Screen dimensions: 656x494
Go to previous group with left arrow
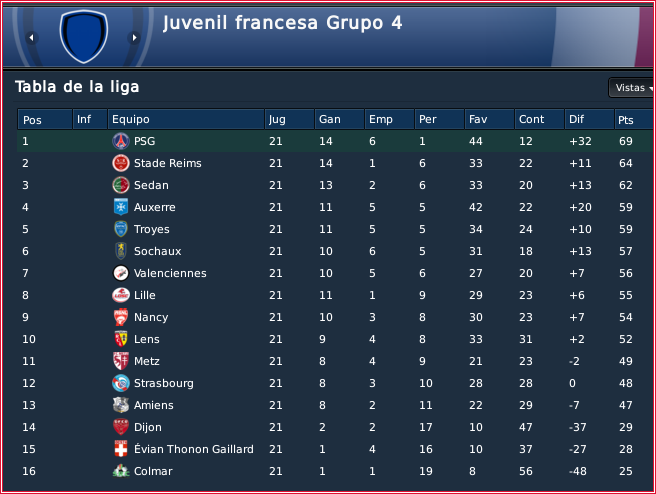click(31, 38)
